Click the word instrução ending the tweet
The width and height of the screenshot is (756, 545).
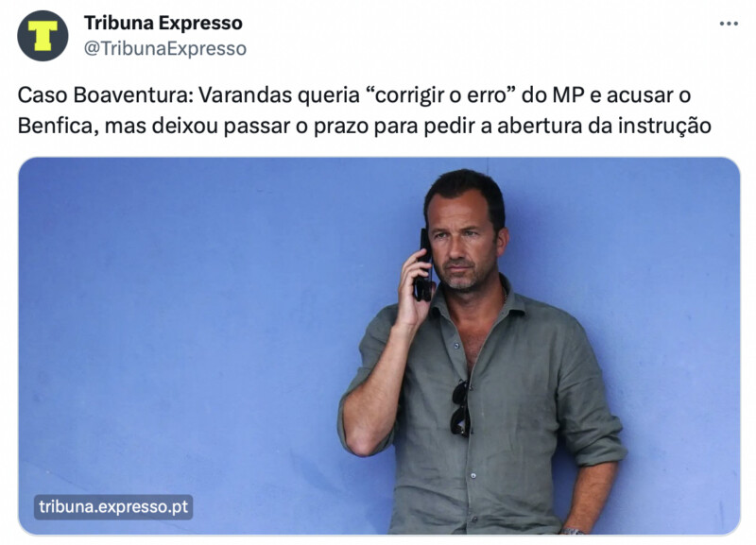tap(664, 127)
